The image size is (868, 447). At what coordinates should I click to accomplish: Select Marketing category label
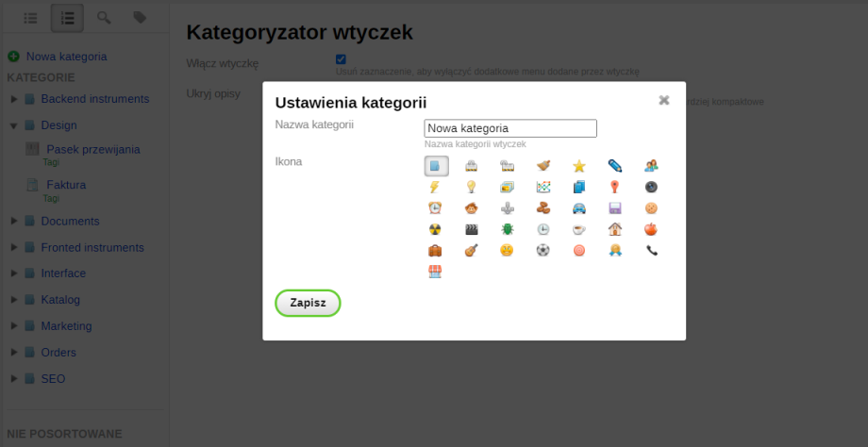click(x=66, y=326)
